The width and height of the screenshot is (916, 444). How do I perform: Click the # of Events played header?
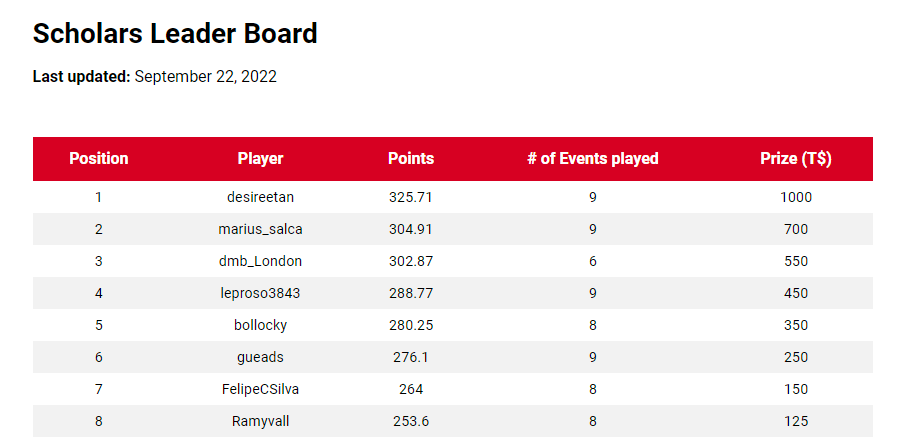592,158
